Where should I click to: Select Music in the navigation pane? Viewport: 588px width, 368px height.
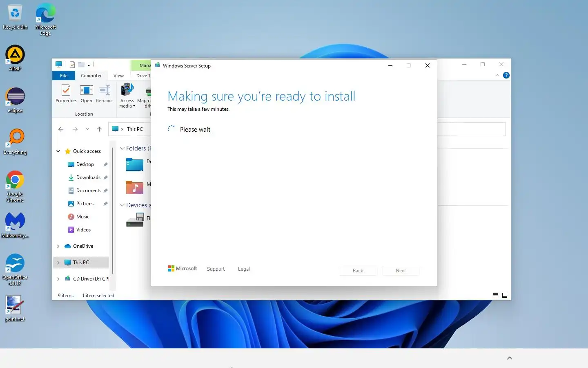click(83, 217)
